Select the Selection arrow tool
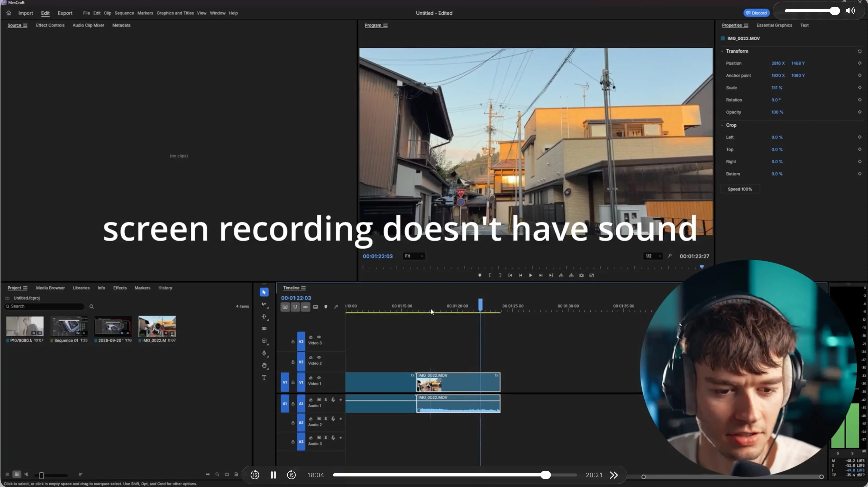Image resolution: width=868 pixels, height=487 pixels. pos(264,292)
